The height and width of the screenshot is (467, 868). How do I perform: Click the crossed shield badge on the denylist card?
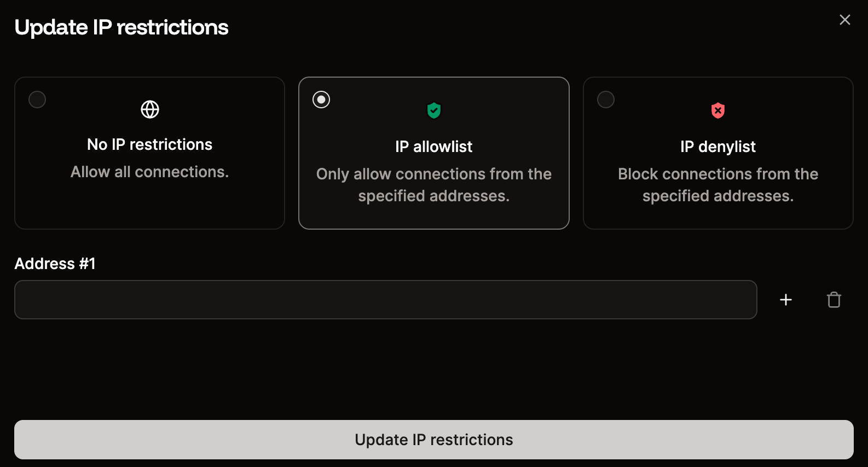(x=717, y=110)
